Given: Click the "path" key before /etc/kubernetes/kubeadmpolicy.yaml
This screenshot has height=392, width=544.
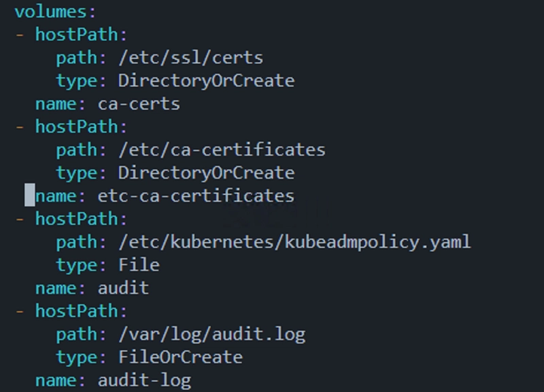Looking at the screenshot, I should point(76,242).
